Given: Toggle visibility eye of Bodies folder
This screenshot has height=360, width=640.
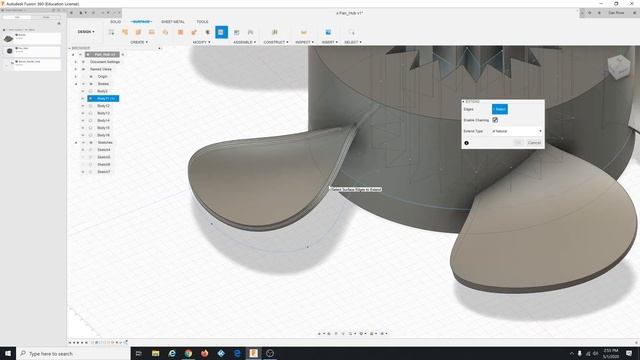Looking at the screenshot, I should pos(83,84).
